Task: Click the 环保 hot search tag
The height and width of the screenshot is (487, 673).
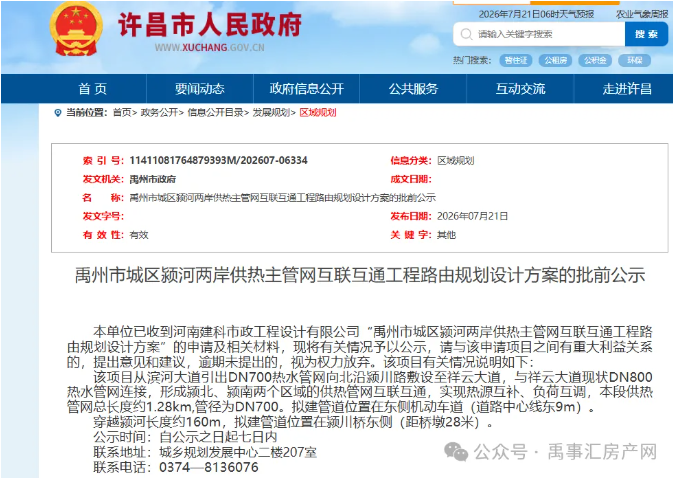Action: [634, 60]
